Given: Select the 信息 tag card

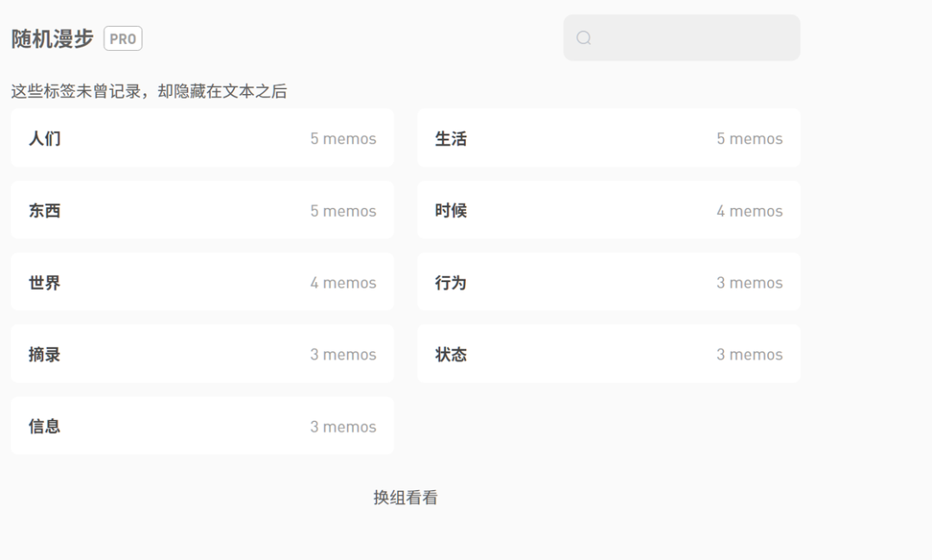Looking at the screenshot, I should pos(202,425).
